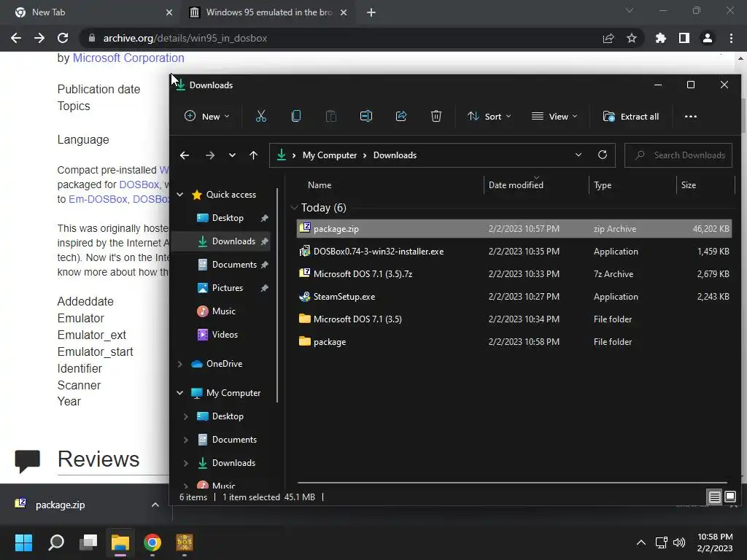747x560 pixels.
Task: Click My Computer in the breadcrumb path
Action: pos(329,155)
